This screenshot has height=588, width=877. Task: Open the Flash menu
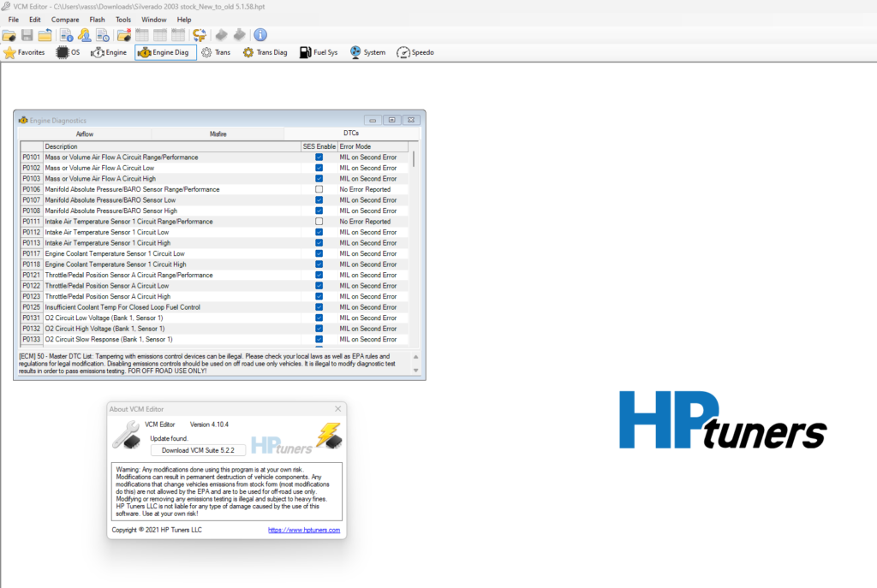[x=97, y=20]
